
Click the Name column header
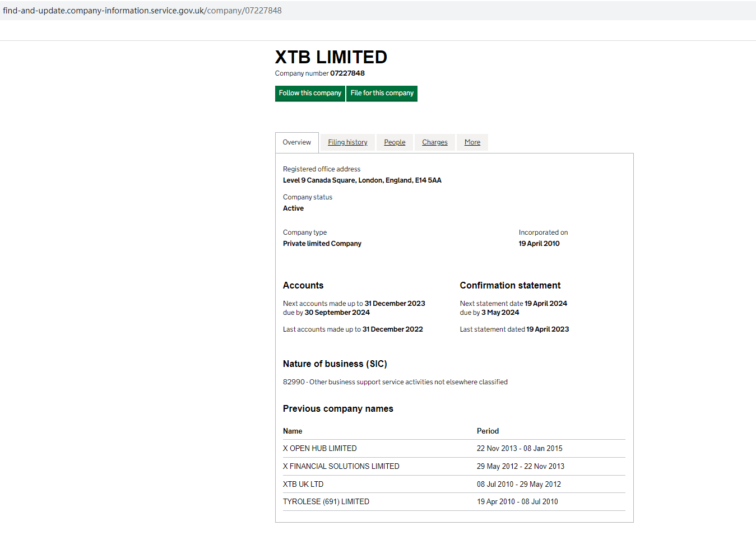coord(293,431)
